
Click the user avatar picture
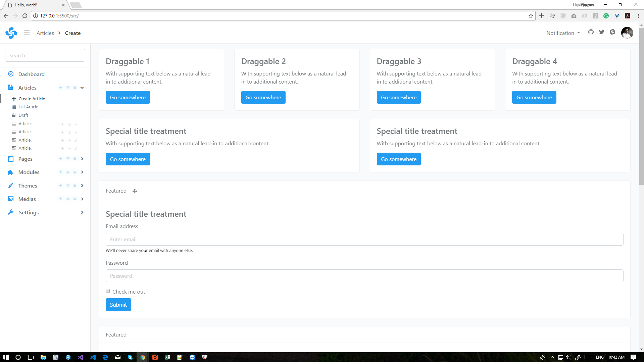tap(627, 33)
